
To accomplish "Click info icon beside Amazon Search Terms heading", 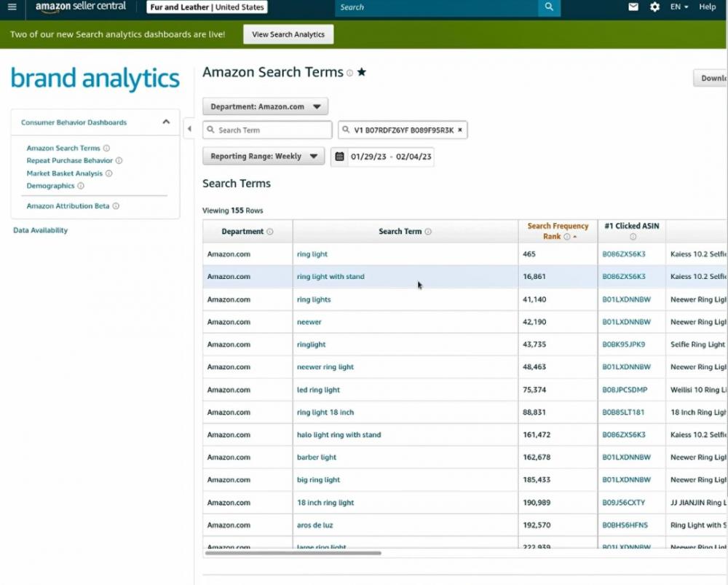I will tap(349, 73).
